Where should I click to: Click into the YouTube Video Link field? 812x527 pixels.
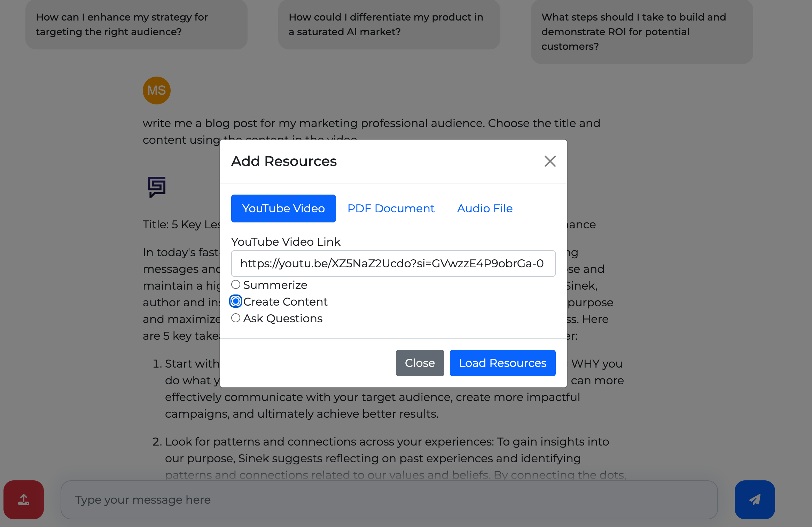pyautogui.click(x=393, y=263)
